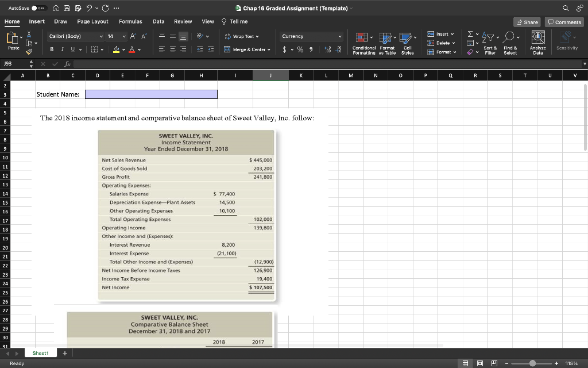Open Analyze Data
The width and height of the screenshot is (588, 368).
pyautogui.click(x=537, y=43)
